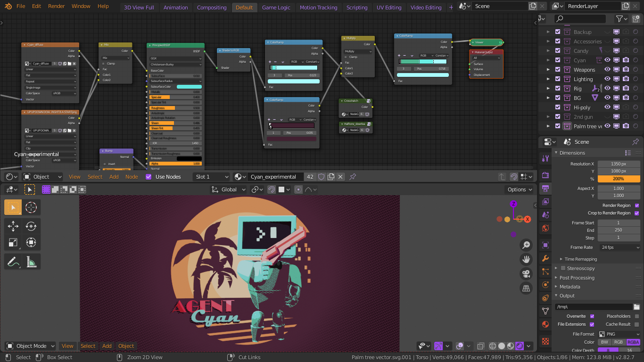
Task: Open the Texture checkerboard properties tab
Action: [545, 341]
